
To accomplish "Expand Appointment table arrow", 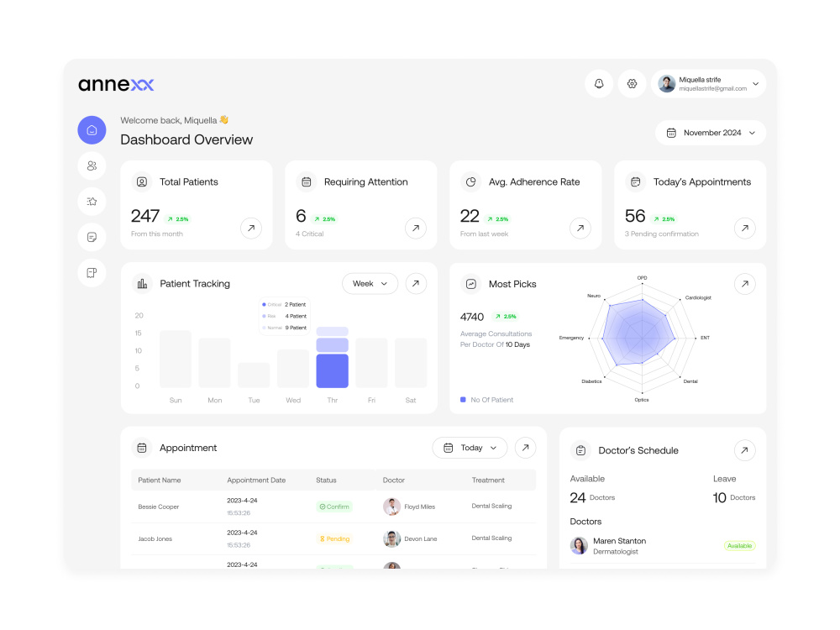I will [x=526, y=448].
